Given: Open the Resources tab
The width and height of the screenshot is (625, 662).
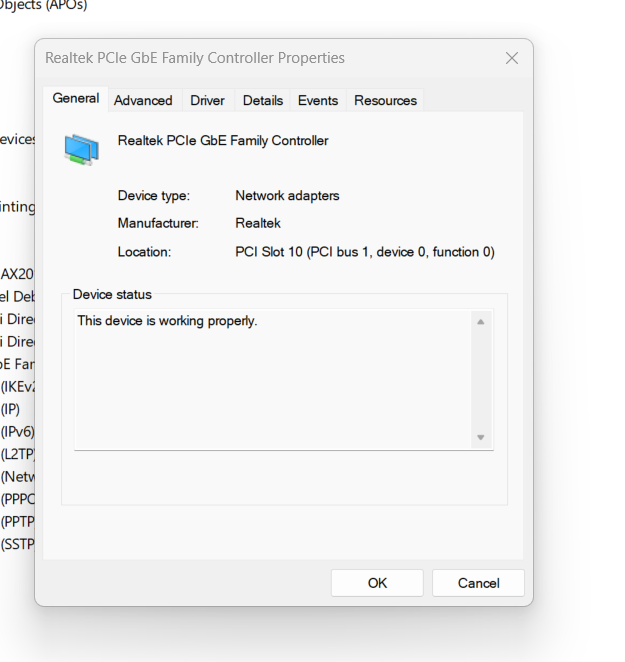Looking at the screenshot, I should tap(385, 100).
